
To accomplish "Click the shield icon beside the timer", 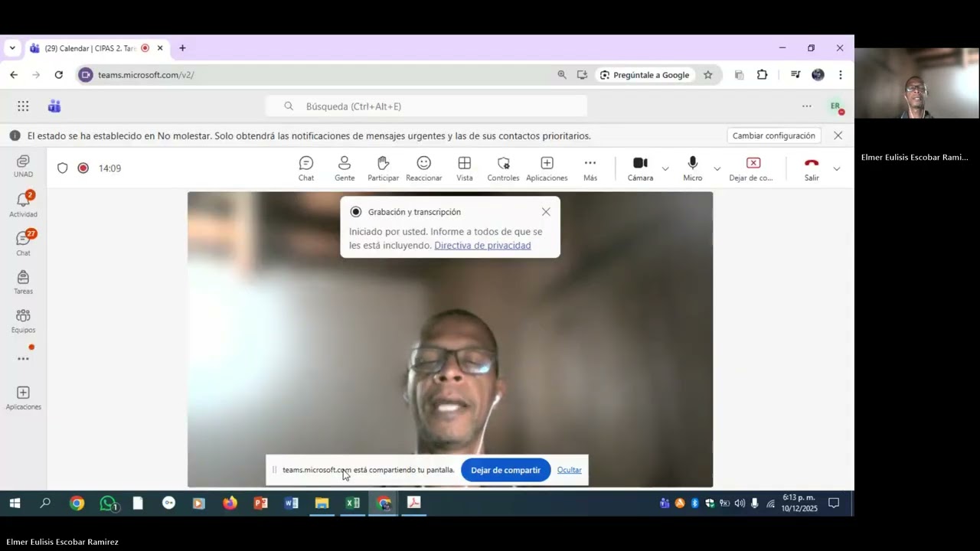I will tap(63, 168).
